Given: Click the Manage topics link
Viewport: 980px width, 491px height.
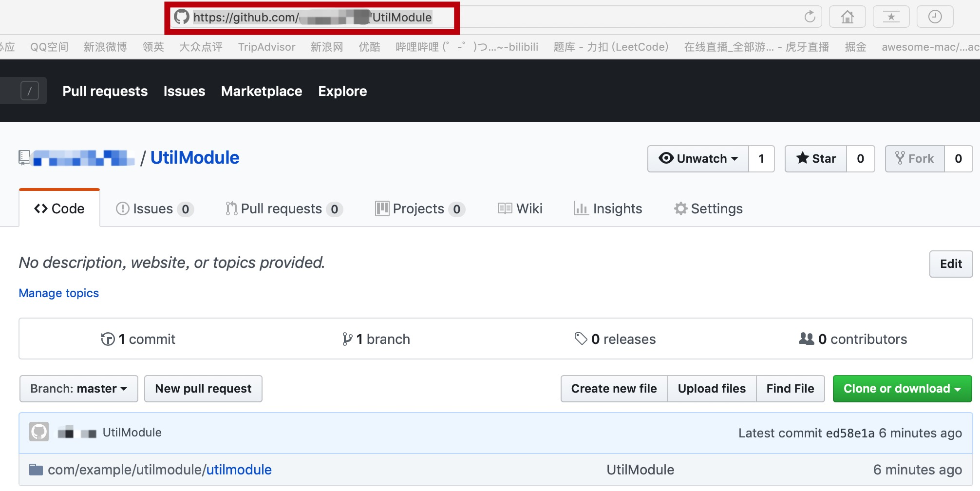Looking at the screenshot, I should (x=59, y=293).
